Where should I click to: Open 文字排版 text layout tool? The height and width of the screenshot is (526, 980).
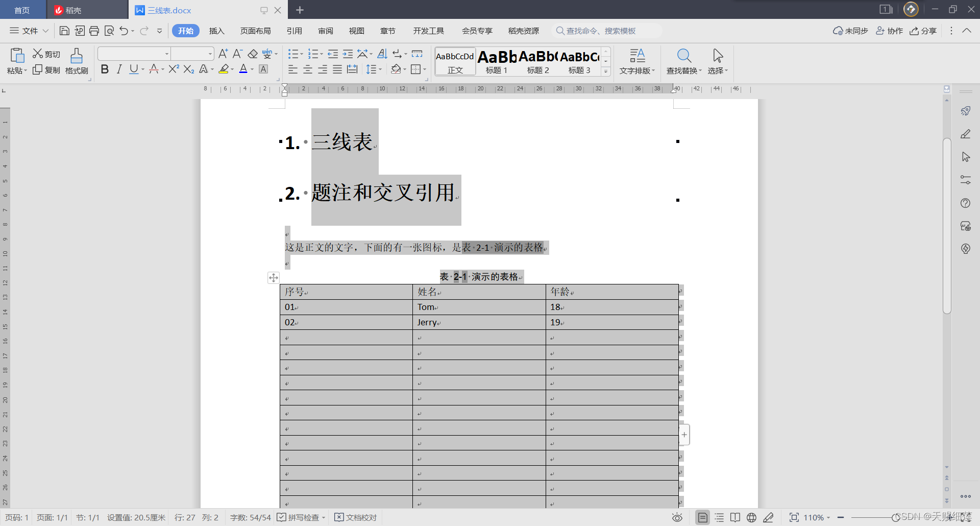pos(637,61)
